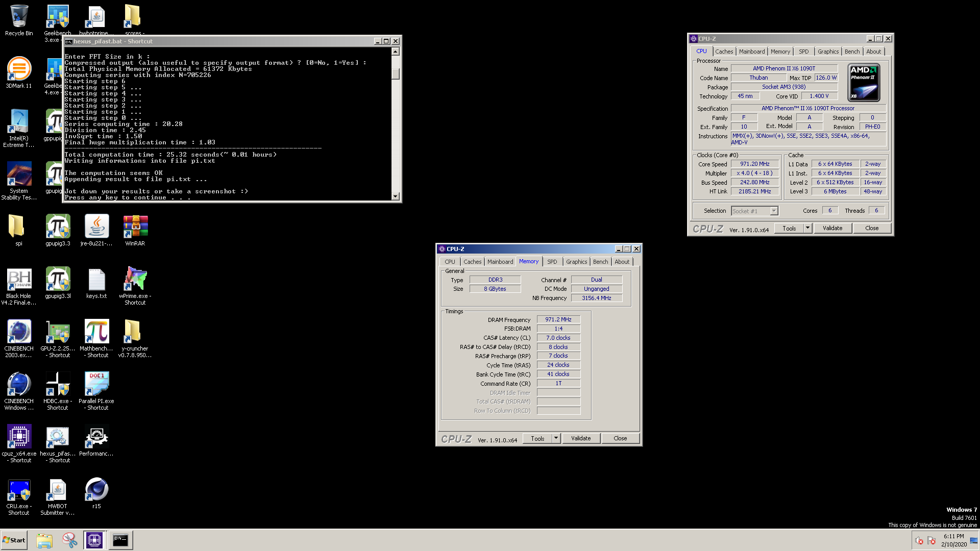Click Close button in Memory window
This screenshot has width=980, height=551.
point(620,438)
